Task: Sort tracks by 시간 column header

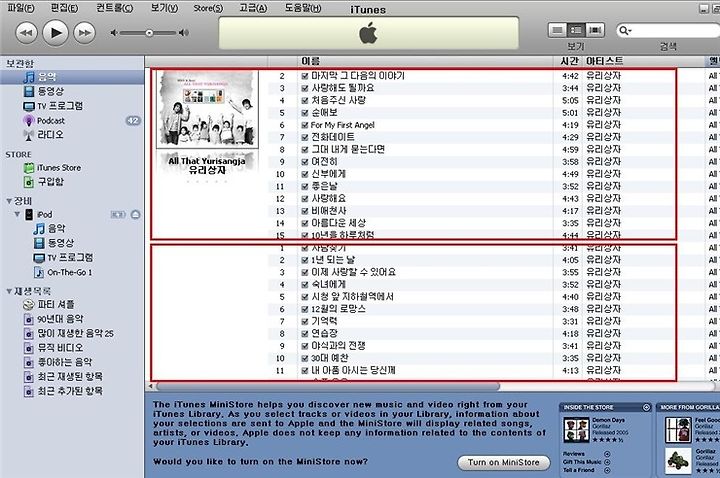Action: pos(568,61)
